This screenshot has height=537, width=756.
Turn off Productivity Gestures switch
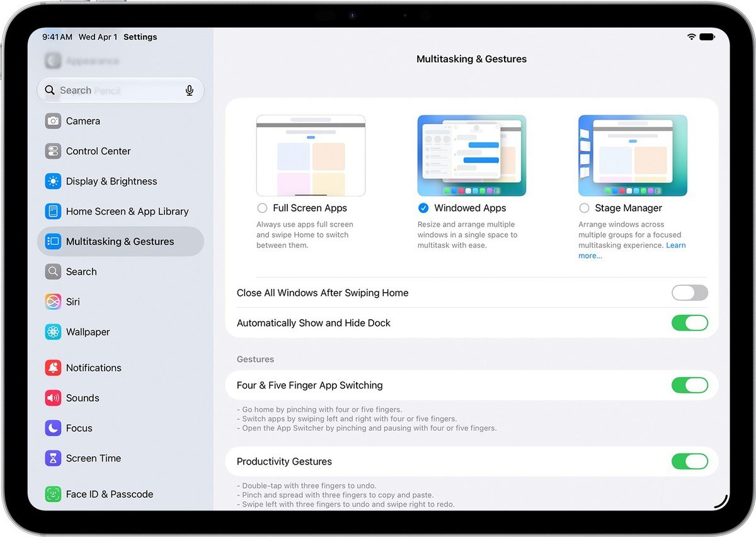coord(690,461)
